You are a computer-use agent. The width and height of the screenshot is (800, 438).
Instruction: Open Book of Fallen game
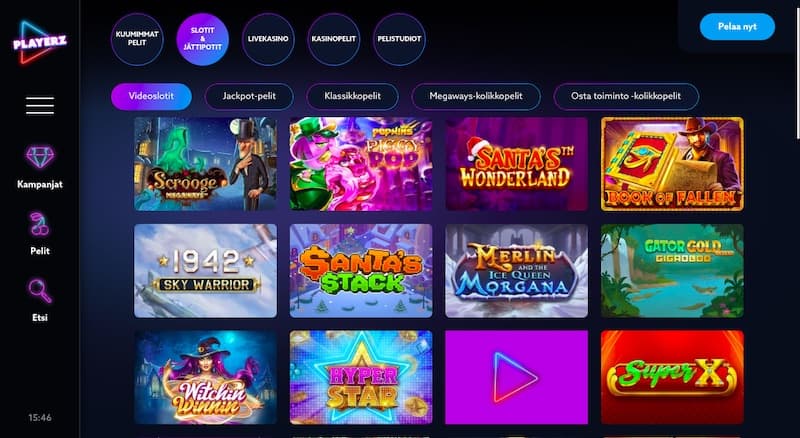pyautogui.click(x=672, y=164)
